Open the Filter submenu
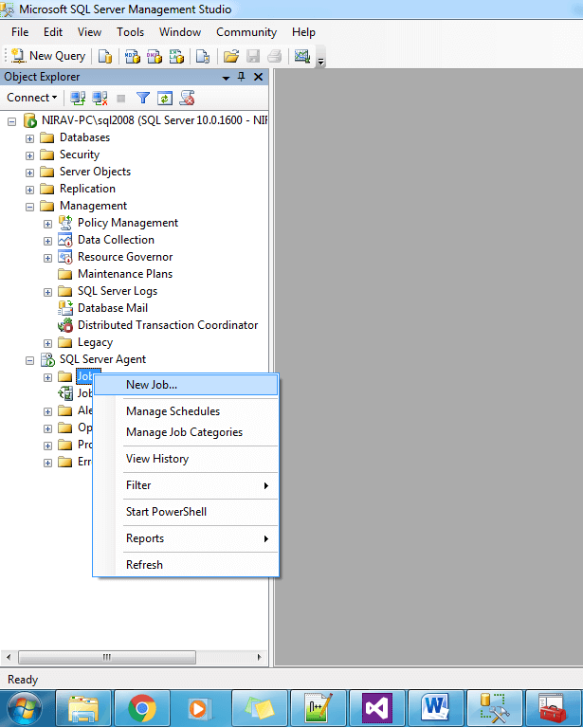Image resolution: width=583 pixels, height=728 pixels. 186,485
